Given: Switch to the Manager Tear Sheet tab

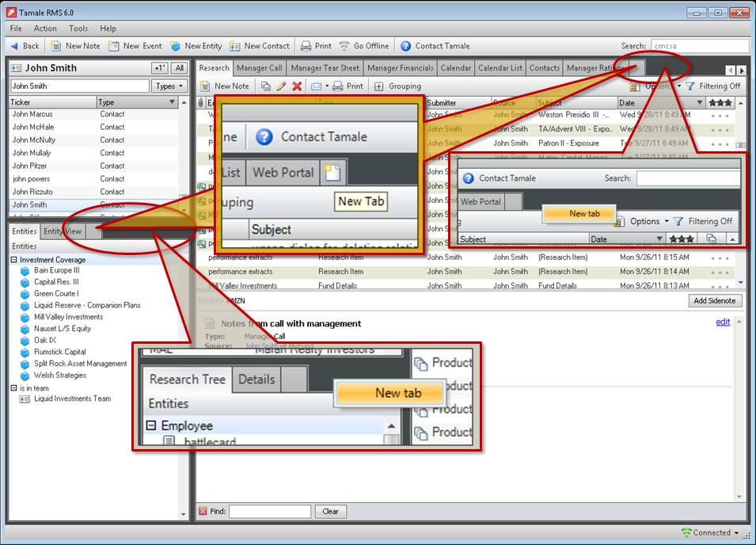Looking at the screenshot, I should 325,68.
